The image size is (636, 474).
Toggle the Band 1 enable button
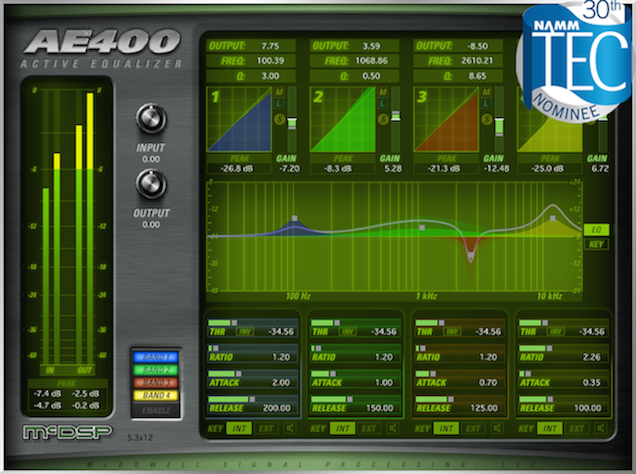click(x=155, y=357)
